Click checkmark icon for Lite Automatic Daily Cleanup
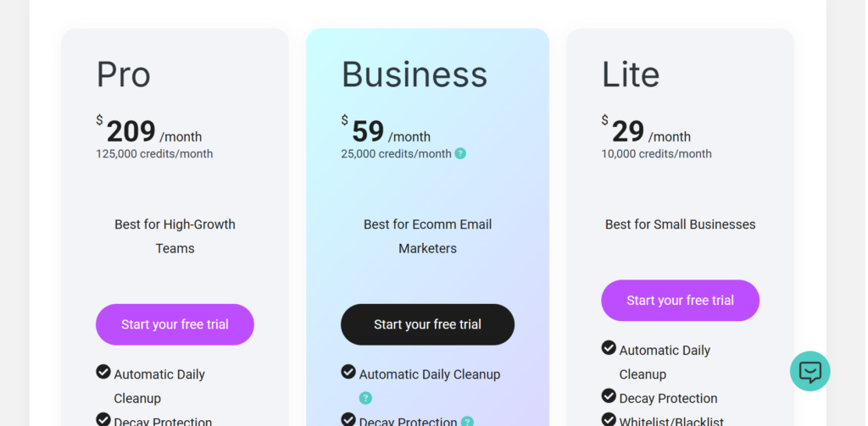The height and width of the screenshot is (426, 868). pos(609,347)
